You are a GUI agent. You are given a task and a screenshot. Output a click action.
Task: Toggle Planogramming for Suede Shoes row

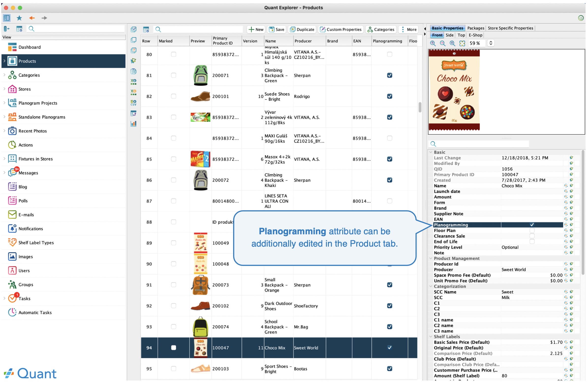click(x=390, y=96)
